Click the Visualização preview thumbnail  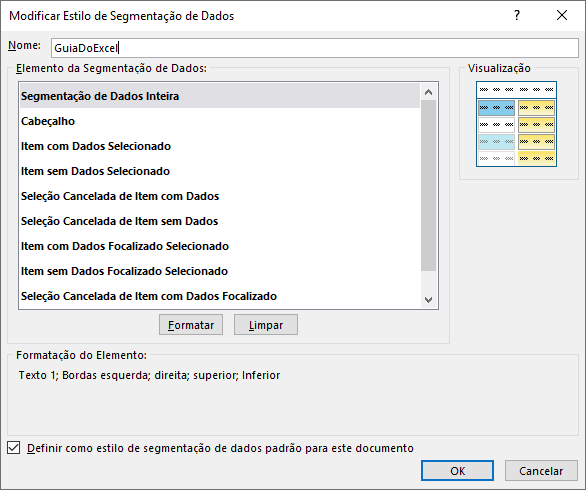(516, 124)
